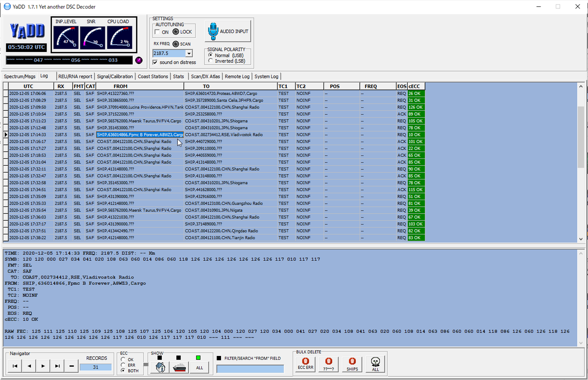Click 'Qingdao Radio' TO cell
588x380 pixels.
click(x=230, y=230)
